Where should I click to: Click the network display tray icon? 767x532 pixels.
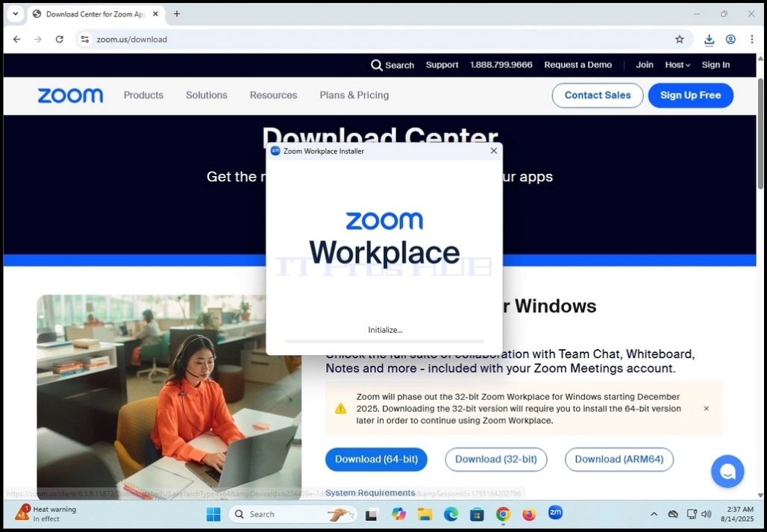coord(692,514)
